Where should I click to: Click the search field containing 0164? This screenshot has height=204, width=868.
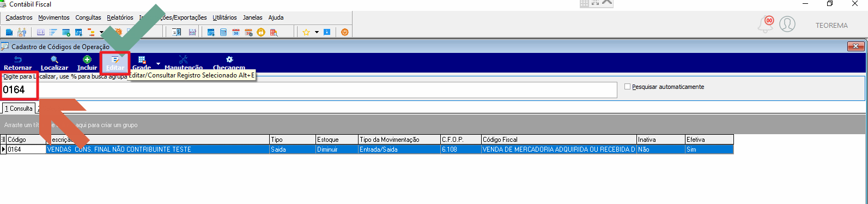click(309, 90)
